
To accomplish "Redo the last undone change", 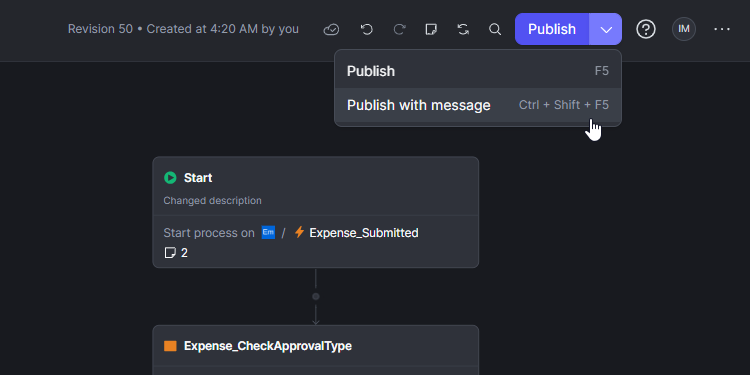I will click(x=399, y=30).
